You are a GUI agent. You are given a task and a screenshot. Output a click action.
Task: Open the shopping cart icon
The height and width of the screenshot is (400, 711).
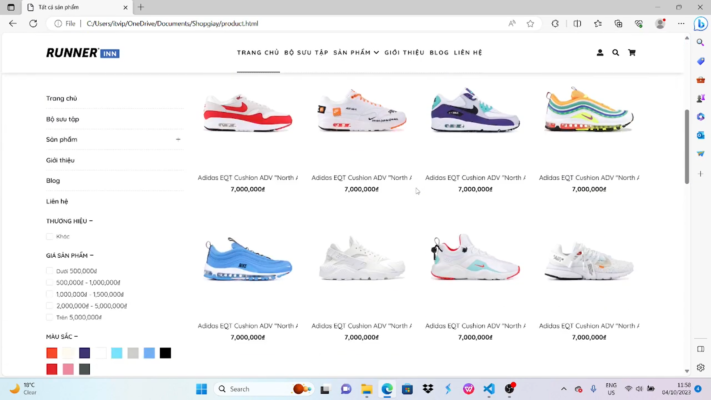tap(632, 53)
